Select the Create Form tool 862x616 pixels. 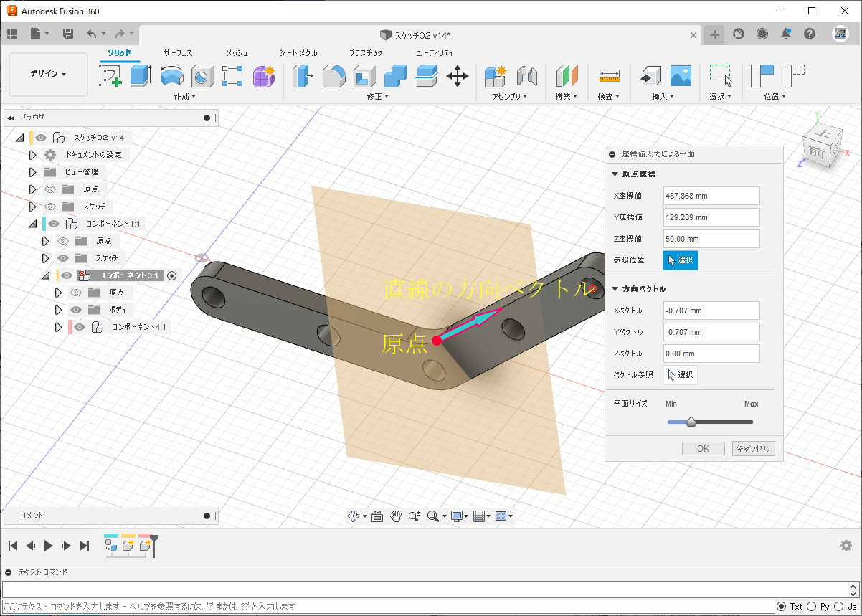pyautogui.click(x=264, y=75)
